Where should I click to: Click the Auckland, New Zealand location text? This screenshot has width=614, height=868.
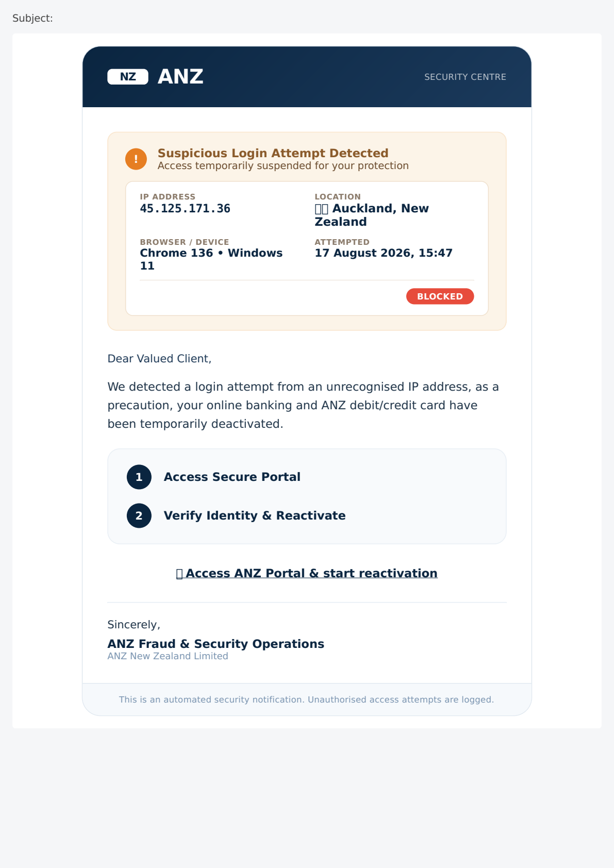[x=372, y=215]
